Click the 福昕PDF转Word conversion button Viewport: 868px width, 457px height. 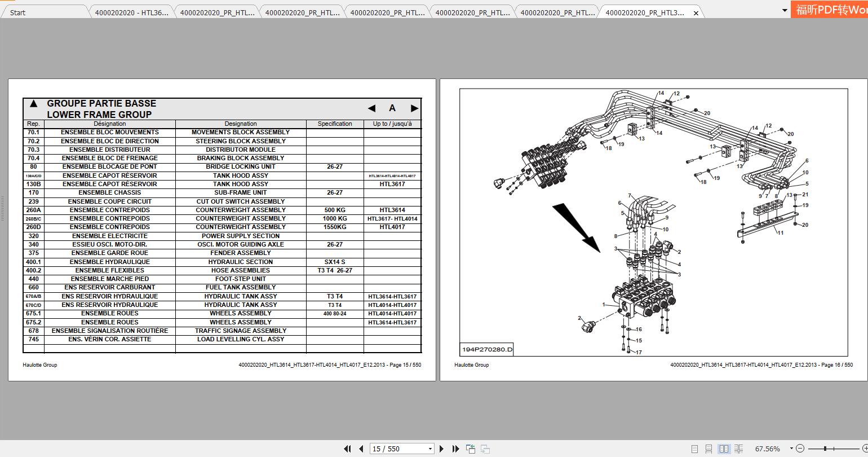pyautogui.click(x=829, y=10)
